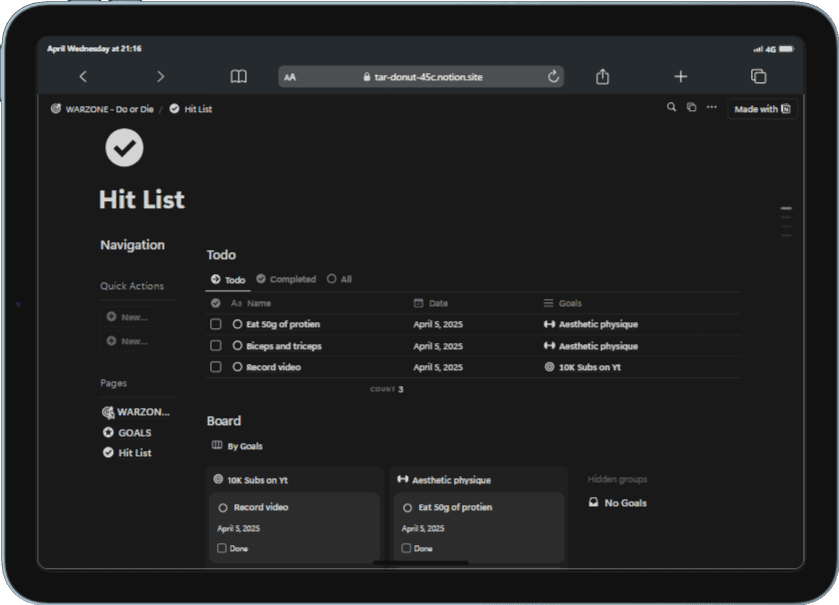This screenshot has width=839, height=605.
Task: Click the Safari address bar URL
Action: tap(423, 77)
